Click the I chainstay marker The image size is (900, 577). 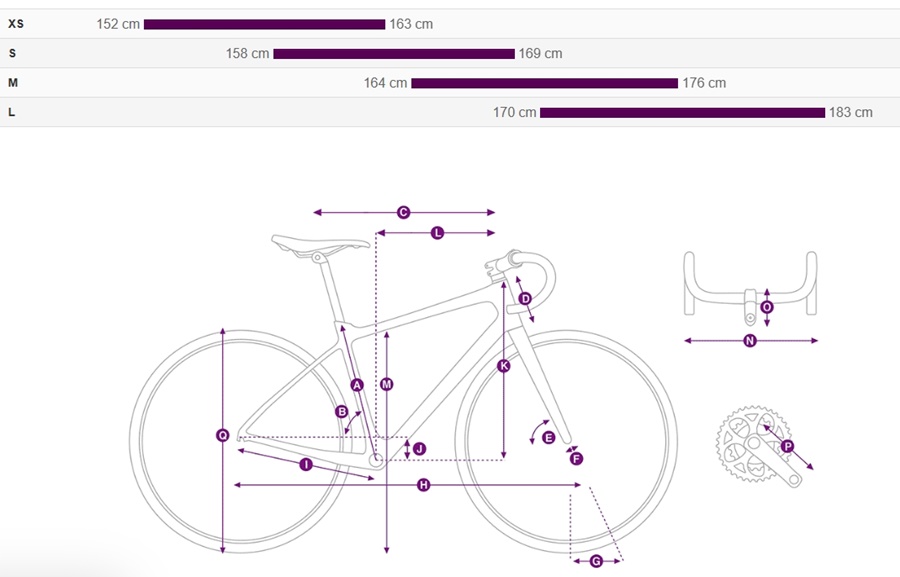[x=305, y=465]
